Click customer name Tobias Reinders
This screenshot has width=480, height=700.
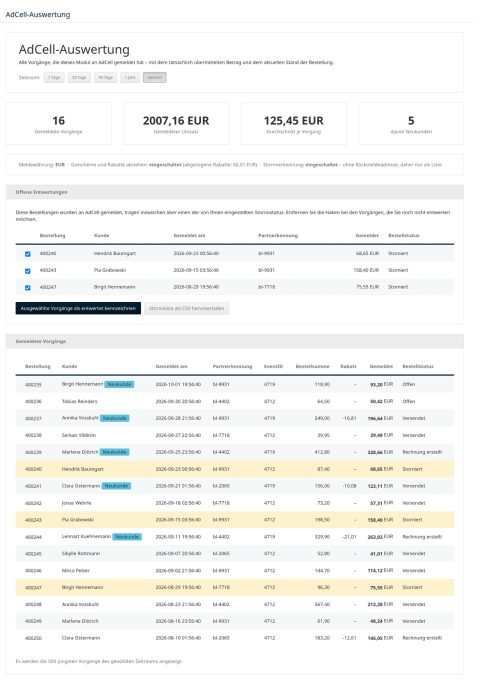pos(79,401)
